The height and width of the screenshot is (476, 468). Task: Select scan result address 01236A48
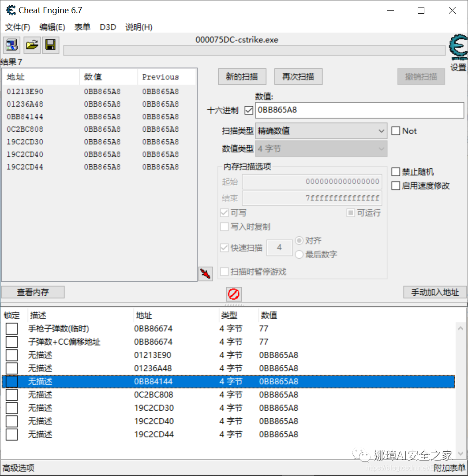25,104
